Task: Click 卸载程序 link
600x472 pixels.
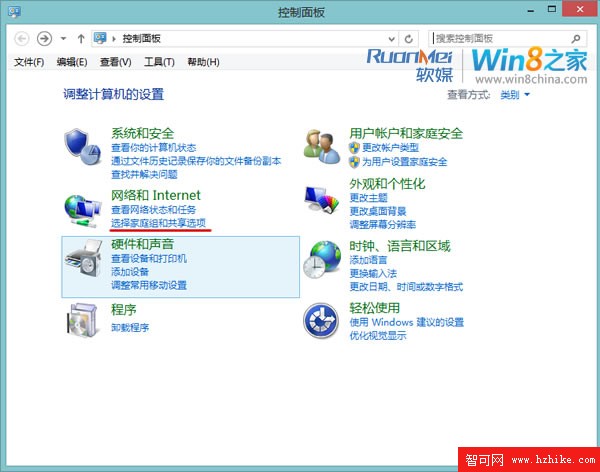Action: pos(130,328)
